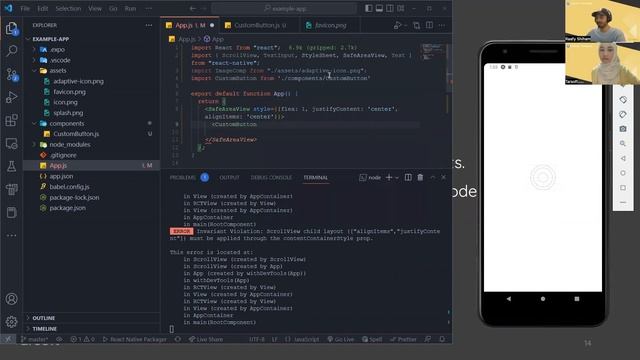Toggle primary sidebar layout icon
640x360 pixels.
(x=369, y=8)
